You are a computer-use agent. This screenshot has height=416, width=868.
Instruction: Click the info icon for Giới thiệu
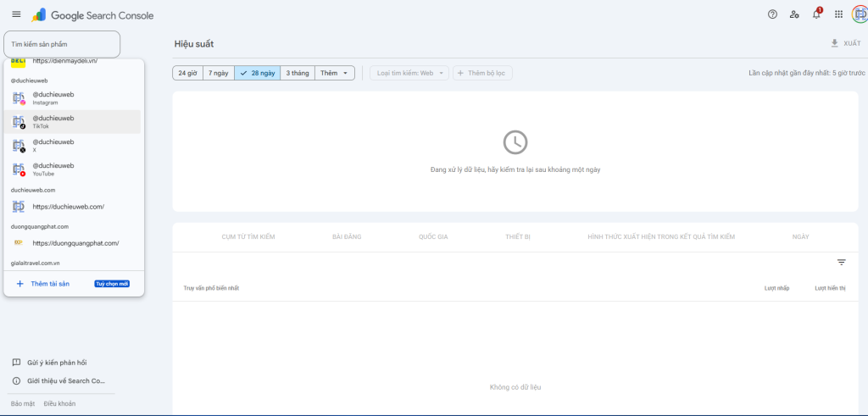pyautogui.click(x=17, y=381)
